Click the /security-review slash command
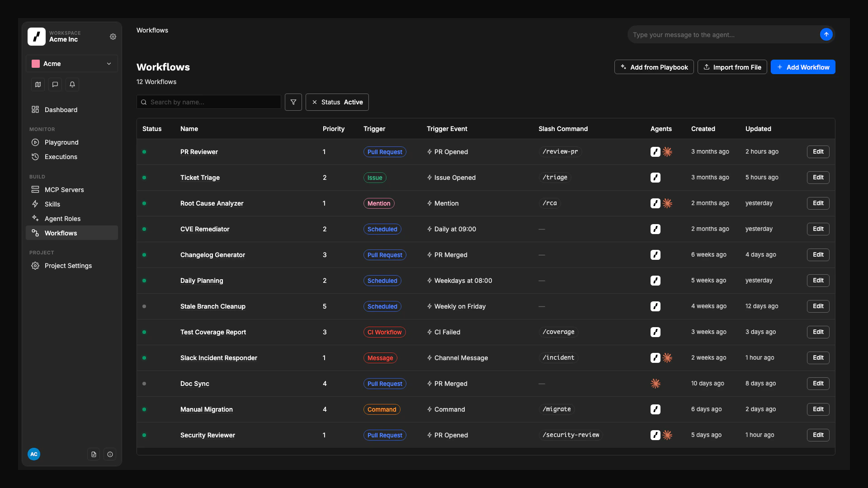 point(571,435)
